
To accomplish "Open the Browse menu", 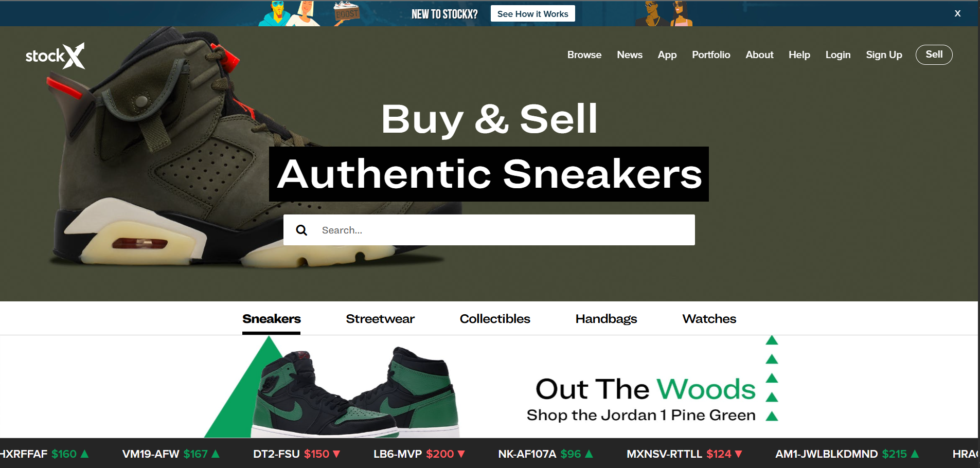I will 584,55.
